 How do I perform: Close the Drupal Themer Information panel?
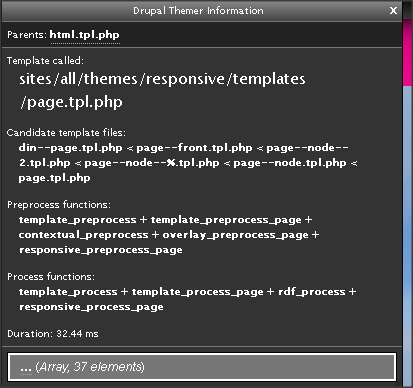click(393, 11)
